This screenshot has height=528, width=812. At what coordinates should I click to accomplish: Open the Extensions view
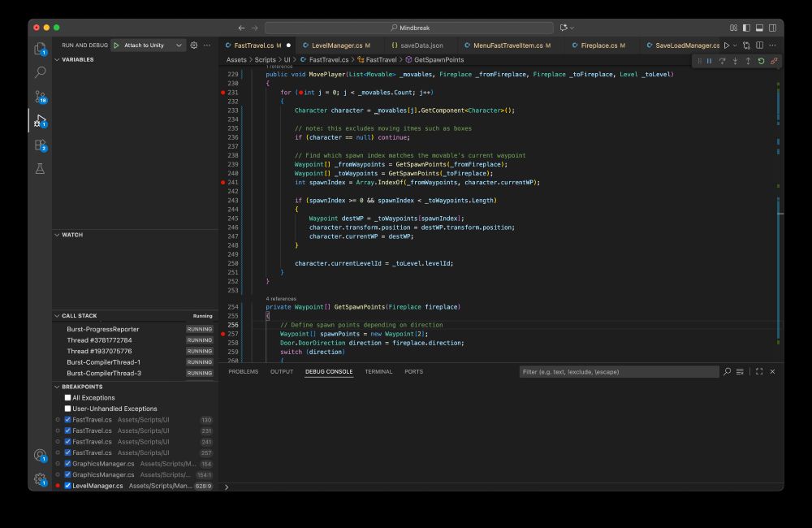tap(39, 145)
